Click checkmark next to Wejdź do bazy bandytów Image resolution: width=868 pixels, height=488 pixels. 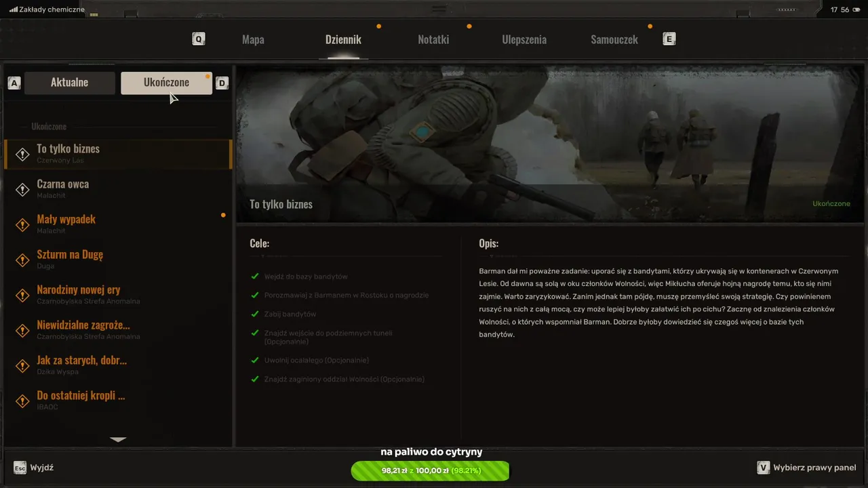pyautogui.click(x=255, y=277)
